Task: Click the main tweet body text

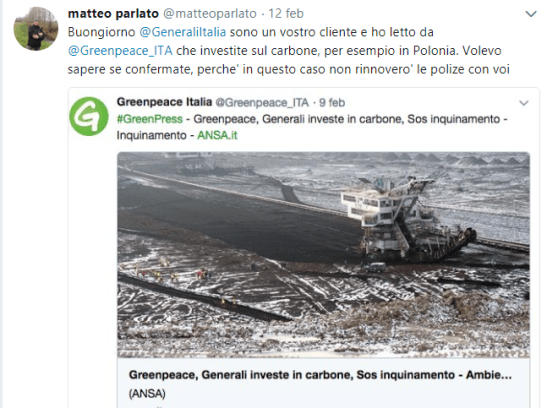Action: [x=289, y=51]
